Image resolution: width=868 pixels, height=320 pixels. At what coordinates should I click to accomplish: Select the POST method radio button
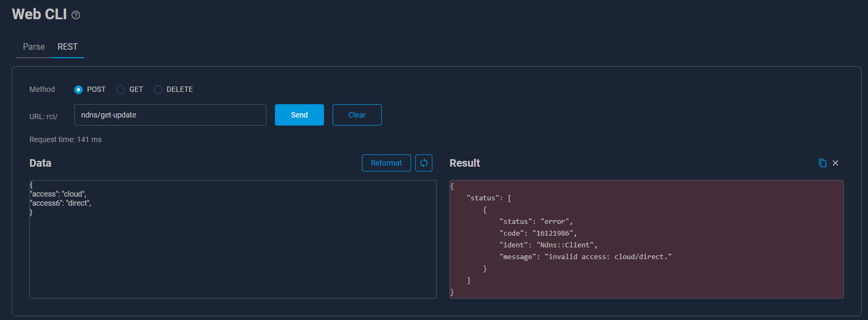pos(78,90)
